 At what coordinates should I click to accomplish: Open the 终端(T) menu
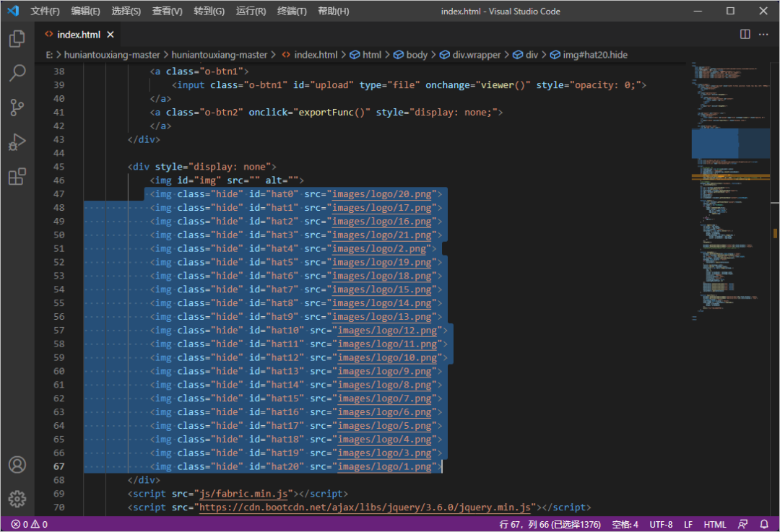coord(292,12)
